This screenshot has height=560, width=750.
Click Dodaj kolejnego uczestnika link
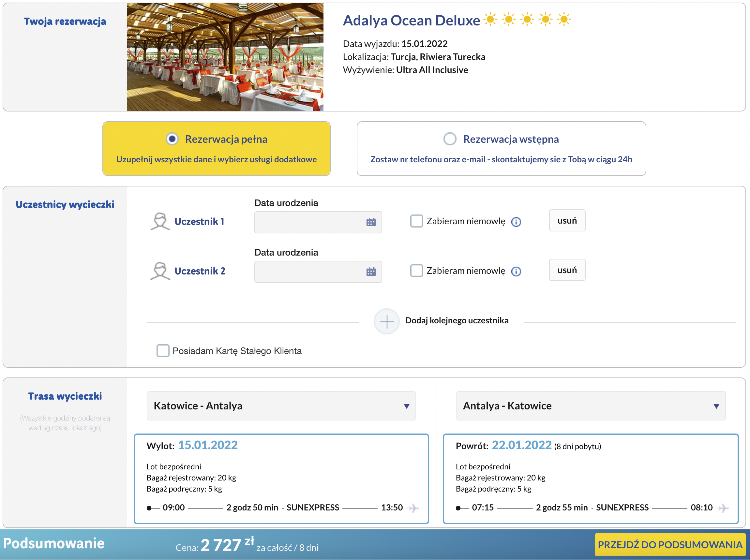point(457,321)
